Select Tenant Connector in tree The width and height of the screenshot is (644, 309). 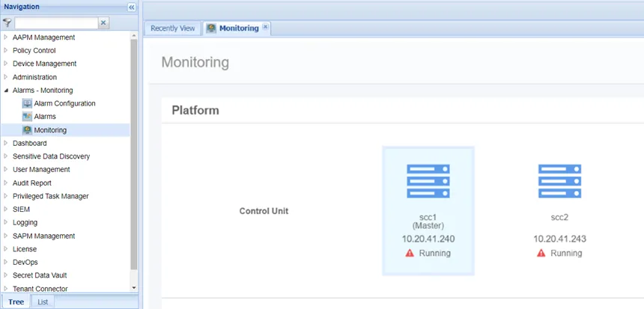pos(40,289)
